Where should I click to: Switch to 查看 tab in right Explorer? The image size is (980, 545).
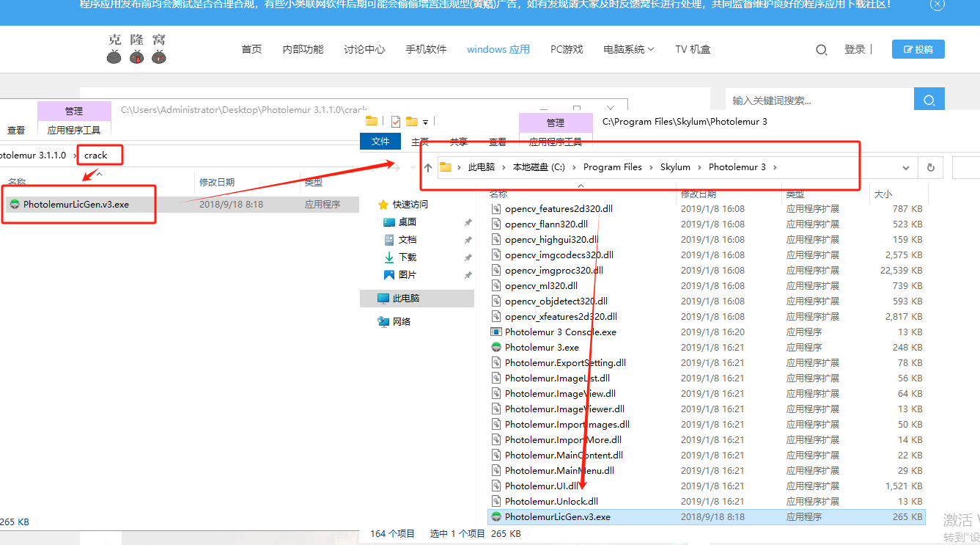point(498,142)
